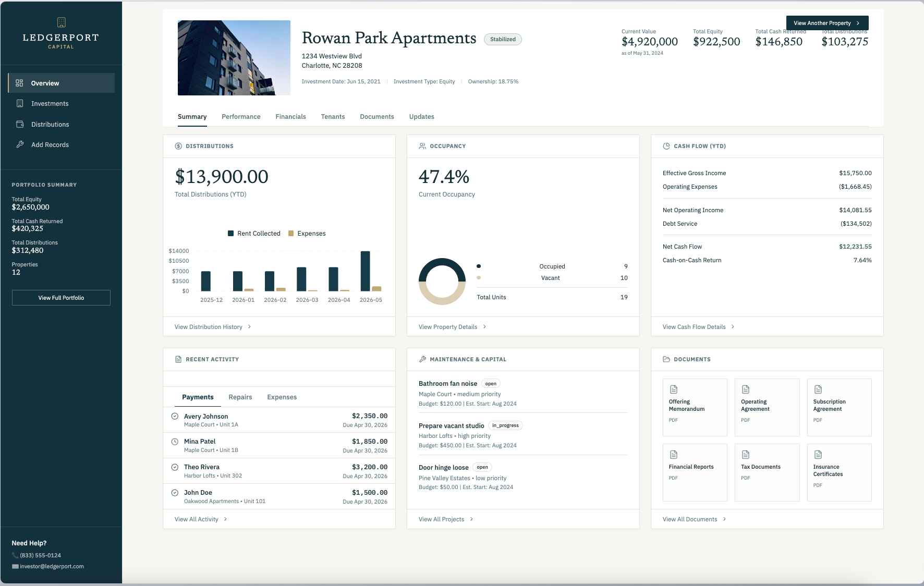Screen dimensions: 924x586
Task: Click the Add Records wrench icon
Action: 20,144
